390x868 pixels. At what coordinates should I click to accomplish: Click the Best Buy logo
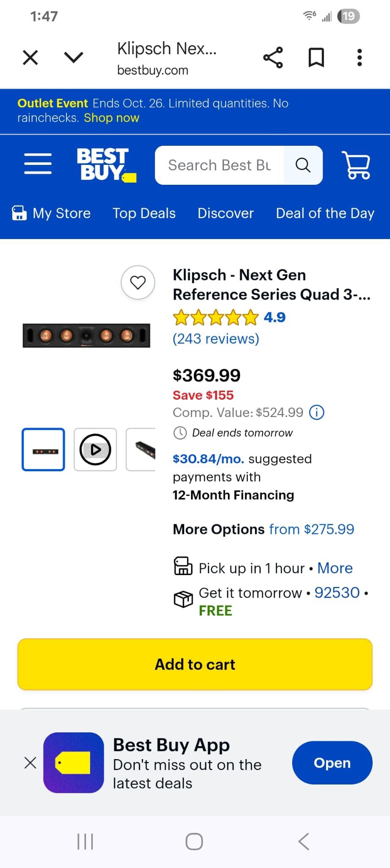click(x=105, y=164)
